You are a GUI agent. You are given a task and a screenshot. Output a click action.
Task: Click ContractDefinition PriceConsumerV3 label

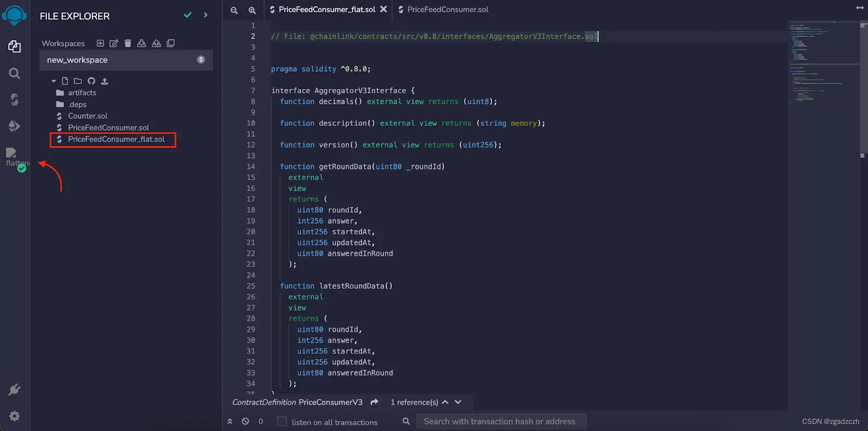click(x=297, y=402)
